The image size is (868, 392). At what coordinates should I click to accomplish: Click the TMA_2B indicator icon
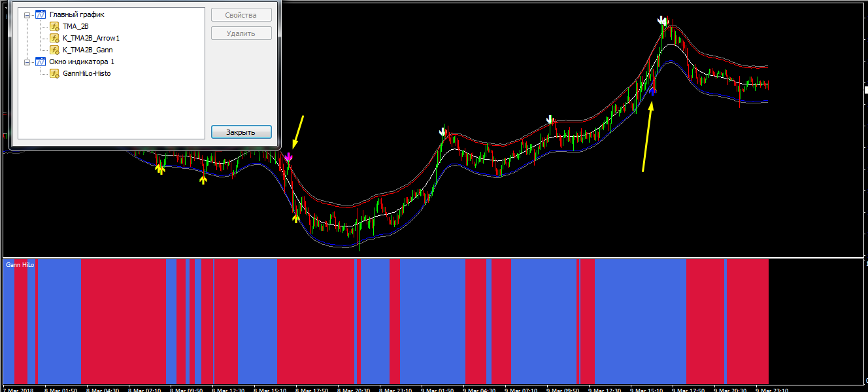[x=54, y=26]
